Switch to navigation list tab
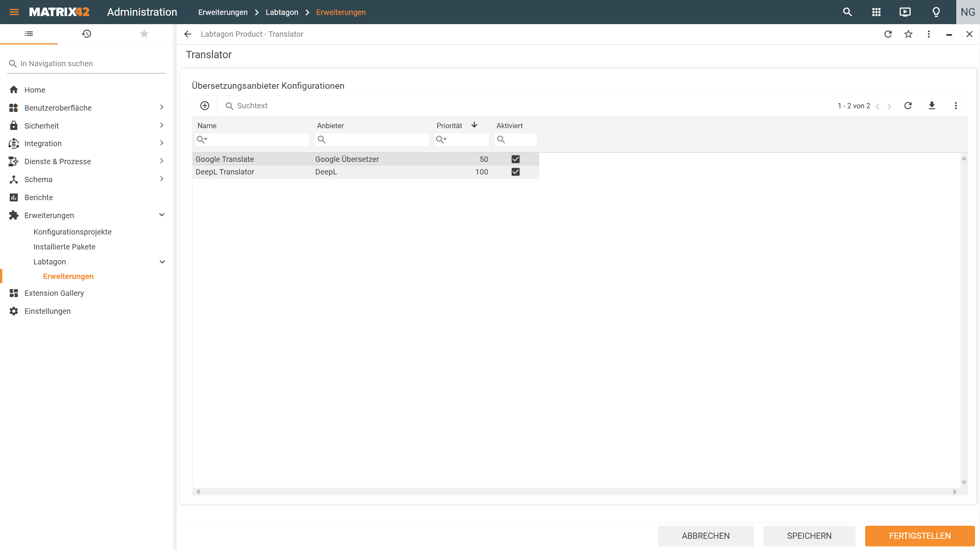The image size is (980, 551). coord(29,34)
